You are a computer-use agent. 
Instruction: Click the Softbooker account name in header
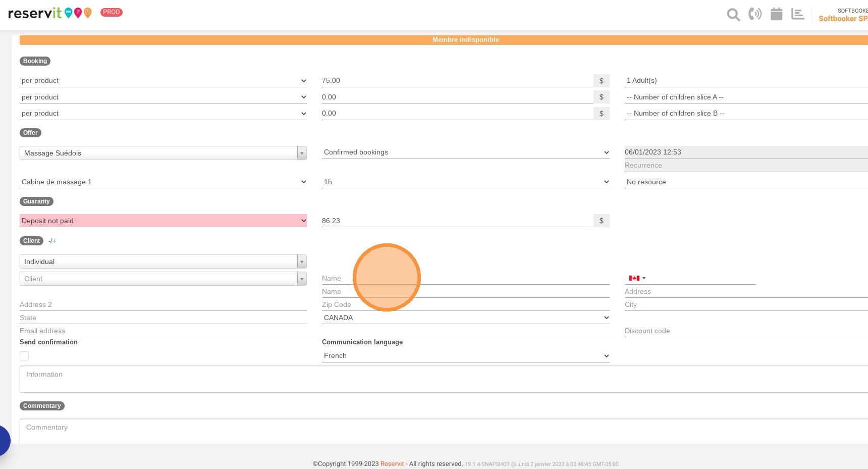[843, 19]
